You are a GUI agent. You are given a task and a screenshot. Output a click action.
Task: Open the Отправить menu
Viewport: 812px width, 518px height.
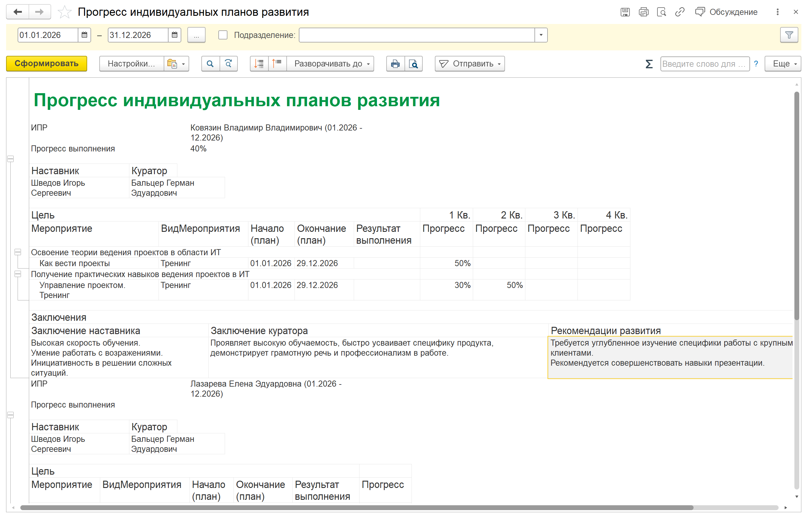(x=470, y=64)
